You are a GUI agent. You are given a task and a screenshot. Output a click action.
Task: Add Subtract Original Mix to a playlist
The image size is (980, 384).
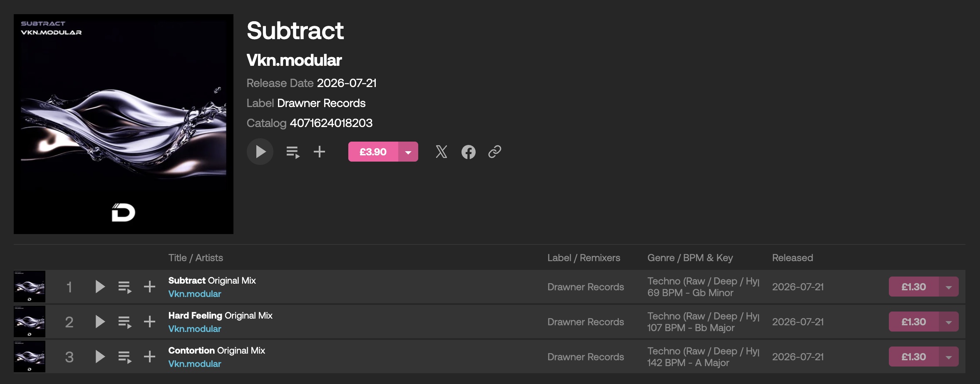[x=150, y=287]
